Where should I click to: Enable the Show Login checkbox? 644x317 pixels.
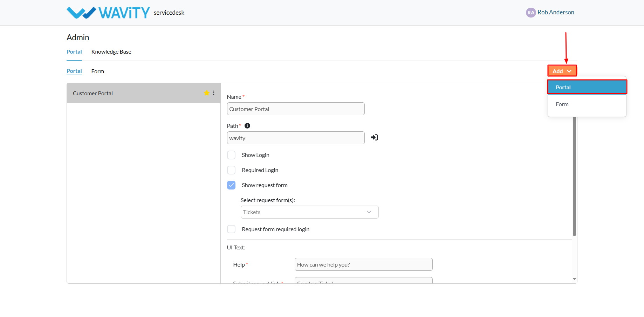click(x=231, y=155)
